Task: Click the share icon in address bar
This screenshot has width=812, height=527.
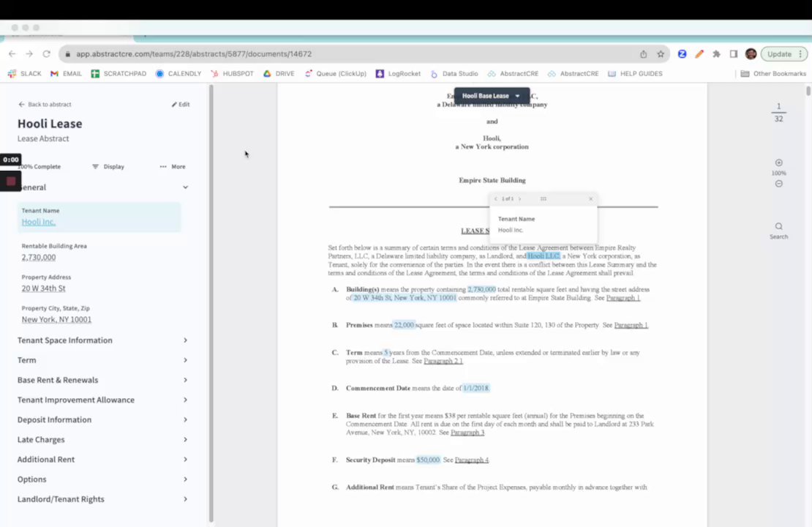Action: point(643,54)
